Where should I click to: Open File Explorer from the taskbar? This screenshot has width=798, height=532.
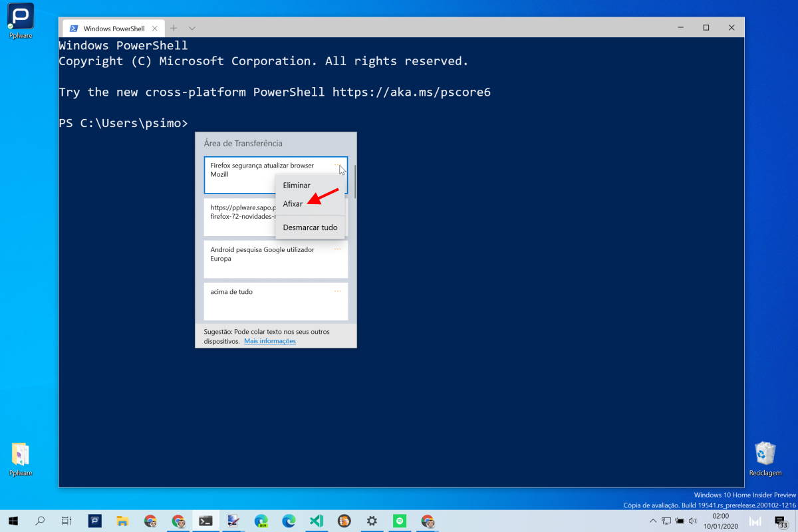point(121,521)
